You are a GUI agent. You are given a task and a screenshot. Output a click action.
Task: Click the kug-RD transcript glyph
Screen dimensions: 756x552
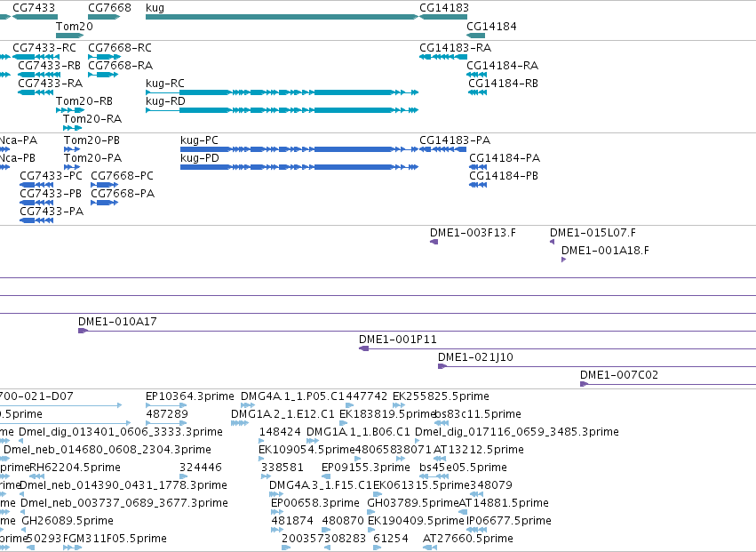point(282,110)
